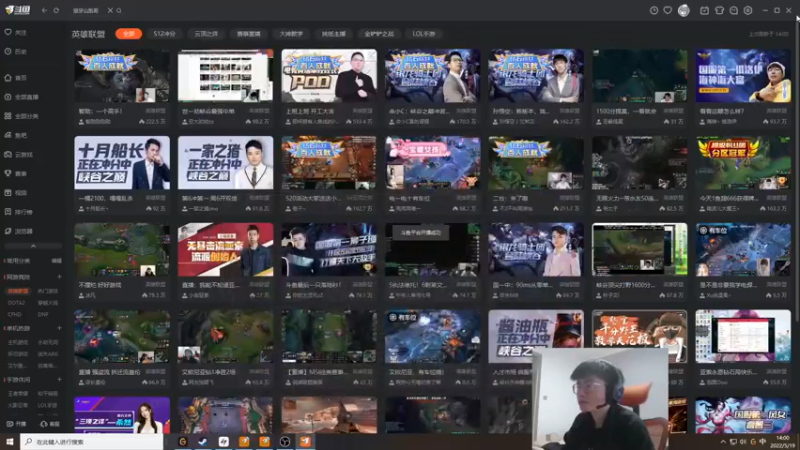Open Steam from the taskbar
The image size is (800, 450).
point(203,442)
